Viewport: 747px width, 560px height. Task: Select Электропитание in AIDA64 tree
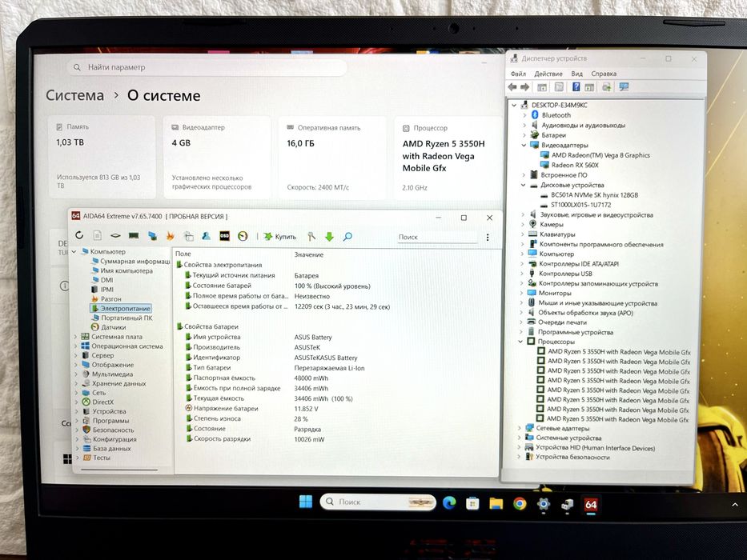pyautogui.click(x=121, y=308)
